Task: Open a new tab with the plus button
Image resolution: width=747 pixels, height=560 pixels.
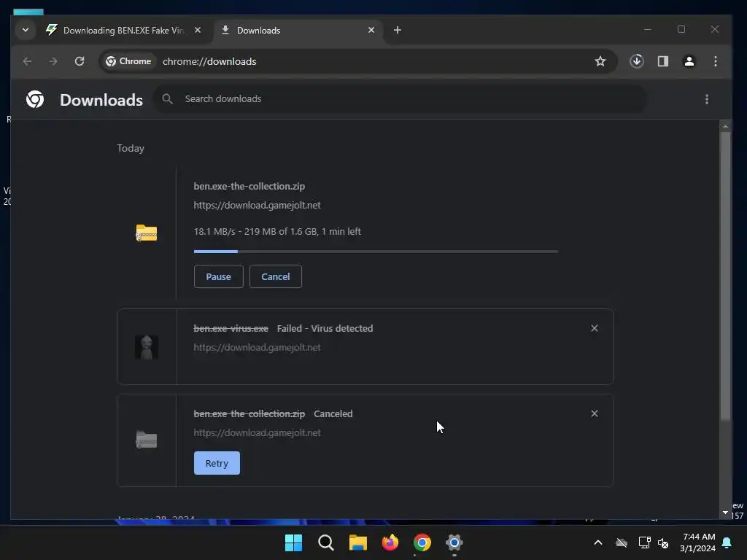Action: [x=398, y=30]
